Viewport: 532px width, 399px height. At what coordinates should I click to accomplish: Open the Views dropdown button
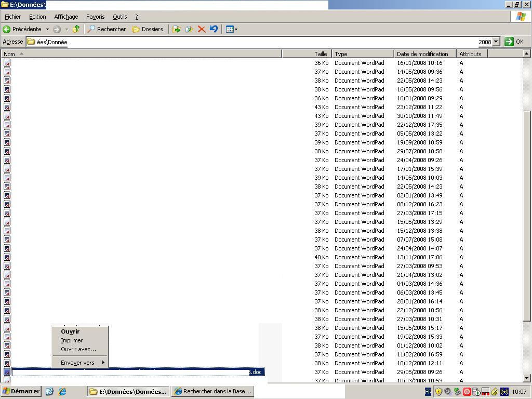(x=232, y=29)
